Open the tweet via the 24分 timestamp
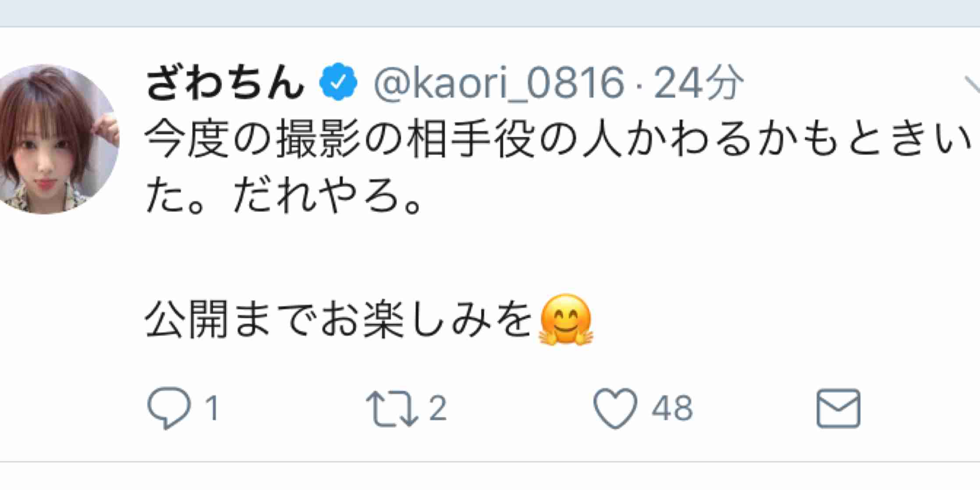This screenshot has width=980, height=490. tap(698, 82)
